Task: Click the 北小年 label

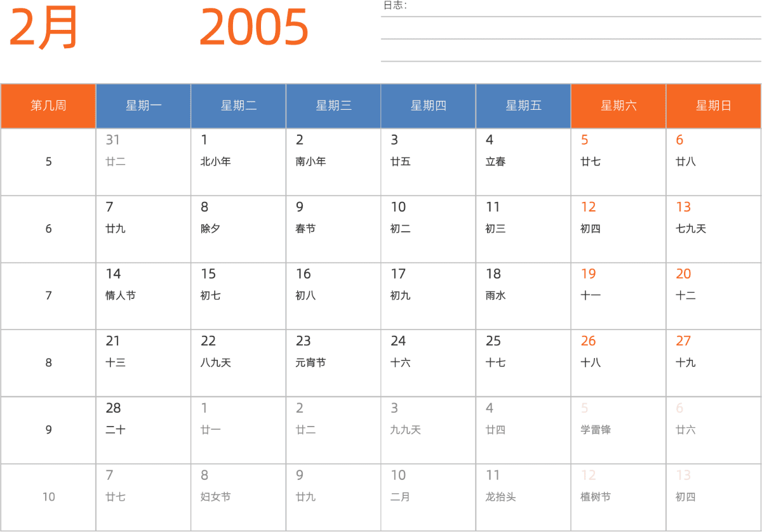Action: 215,162
